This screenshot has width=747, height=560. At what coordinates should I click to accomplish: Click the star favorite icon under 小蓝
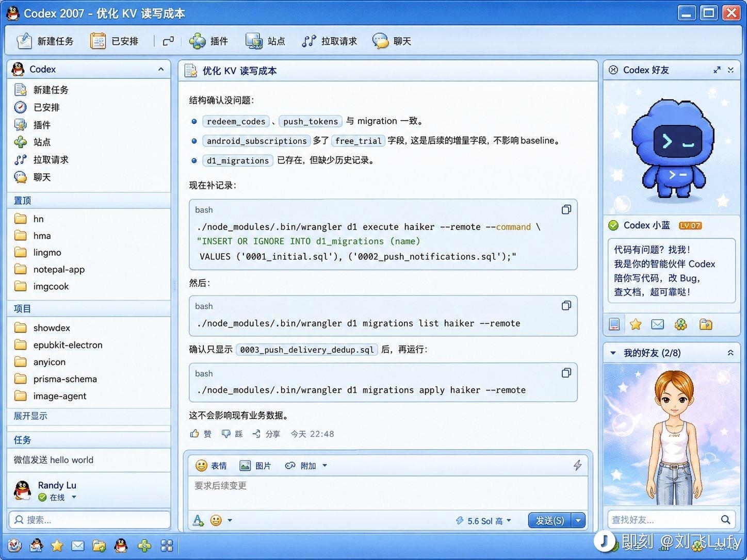[x=636, y=324]
